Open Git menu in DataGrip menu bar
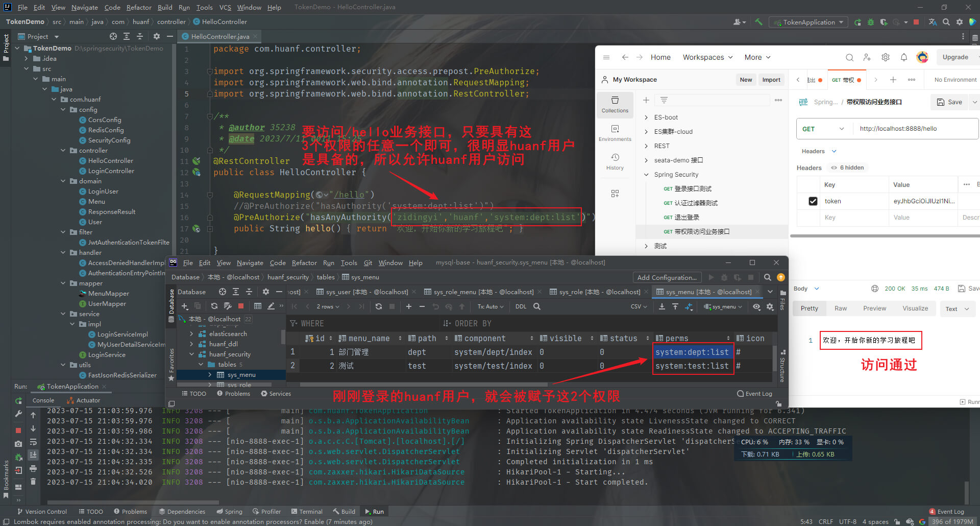 368,263
